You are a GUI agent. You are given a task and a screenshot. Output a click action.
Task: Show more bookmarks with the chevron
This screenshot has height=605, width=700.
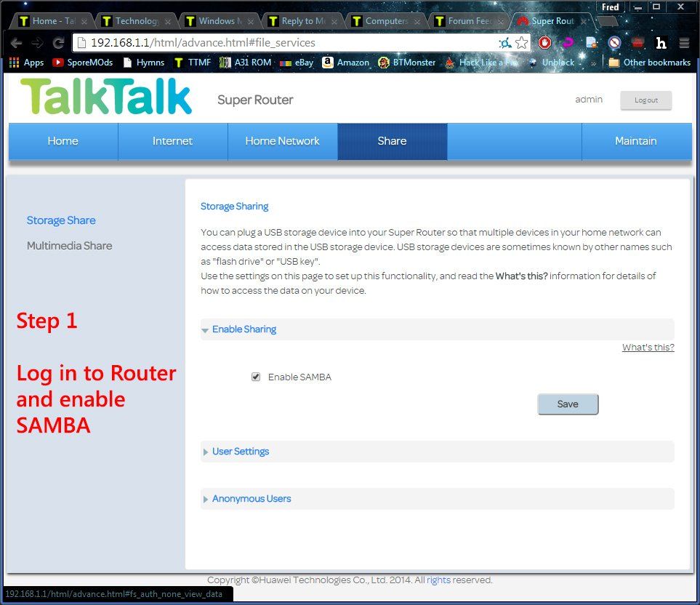tap(593, 63)
